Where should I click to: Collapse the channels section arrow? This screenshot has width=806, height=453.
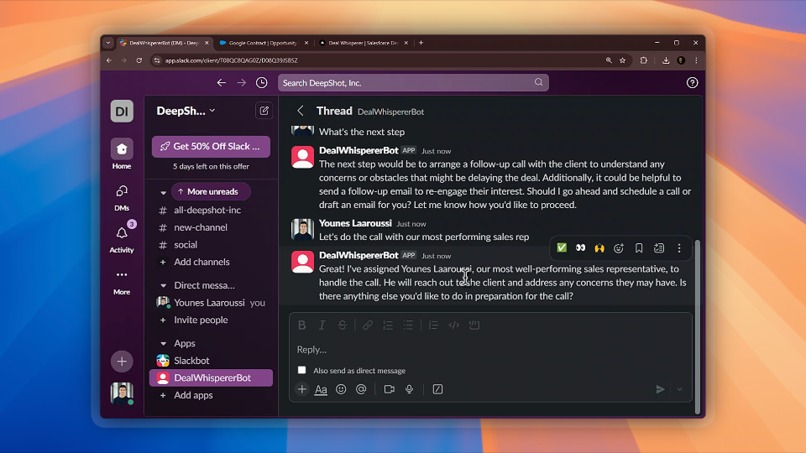click(x=163, y=192)
